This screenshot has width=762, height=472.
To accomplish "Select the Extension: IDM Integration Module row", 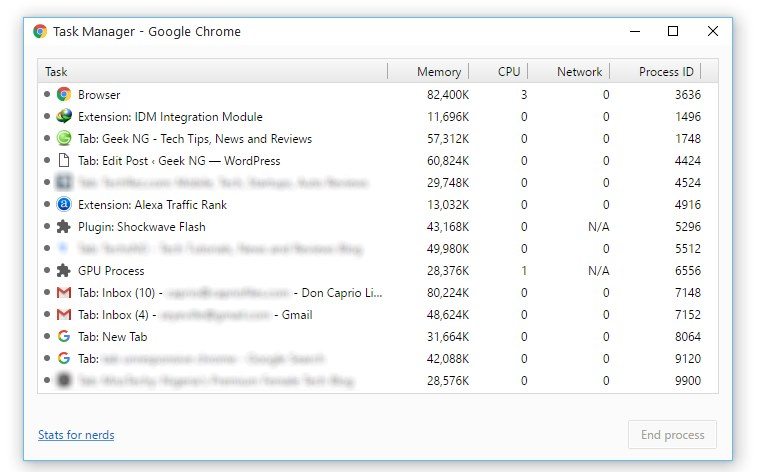I will 378,116.
